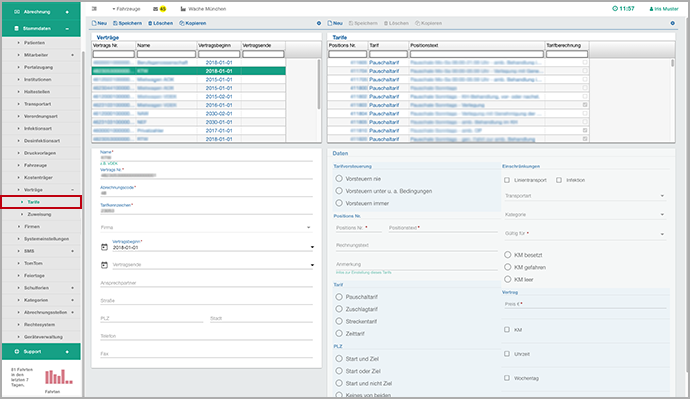Open the Fahrzeuge dropdown in top bar
The height and width of the screenshot is (399, 690).
pyautogui.click(x=126, y=9)
